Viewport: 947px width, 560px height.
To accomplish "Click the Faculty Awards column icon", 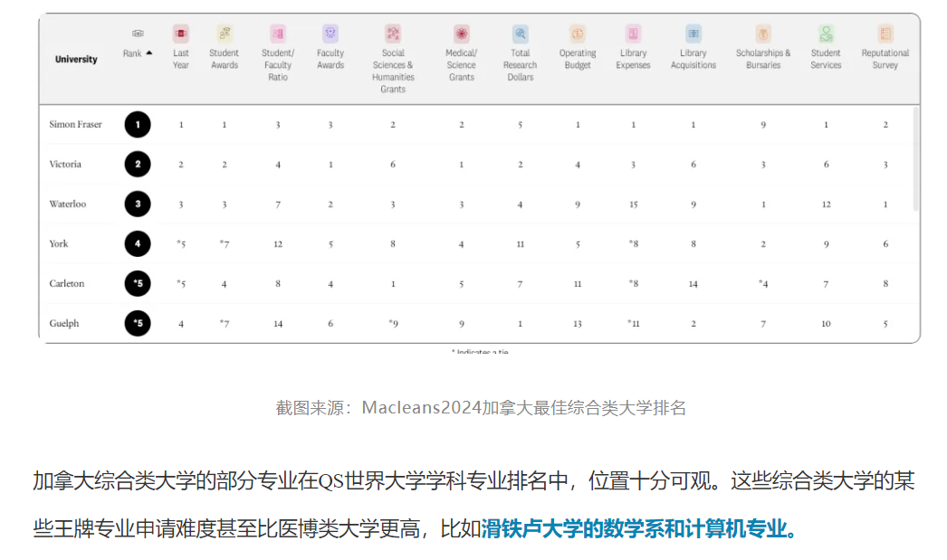I will [x=330, y=33].
